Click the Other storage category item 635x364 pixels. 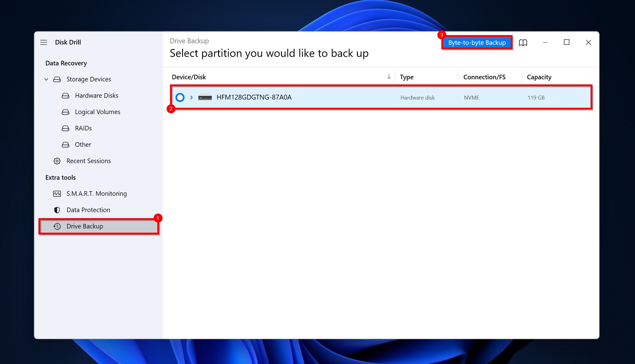tap(83, 144)
